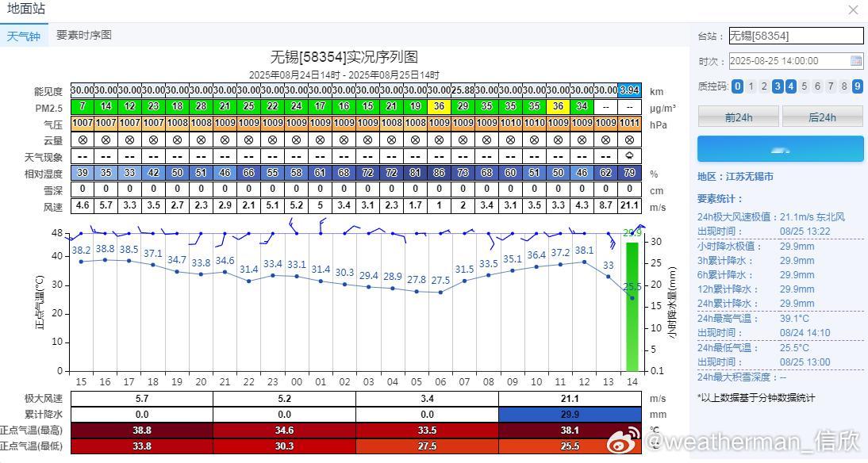Click the 地区：江苏无锡市 label

pos(735,177)
